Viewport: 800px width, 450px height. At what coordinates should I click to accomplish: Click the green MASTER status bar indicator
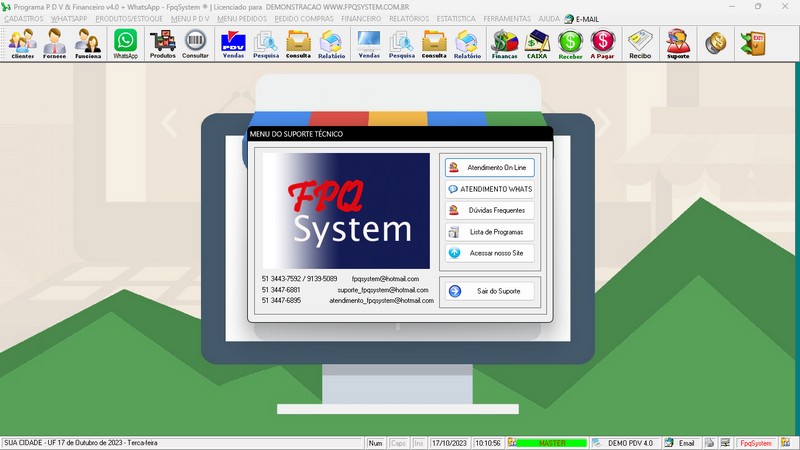[547, 442]
